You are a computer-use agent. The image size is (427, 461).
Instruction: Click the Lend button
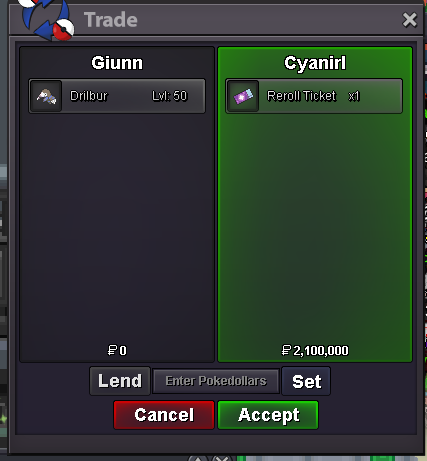[x=120, y=381]
